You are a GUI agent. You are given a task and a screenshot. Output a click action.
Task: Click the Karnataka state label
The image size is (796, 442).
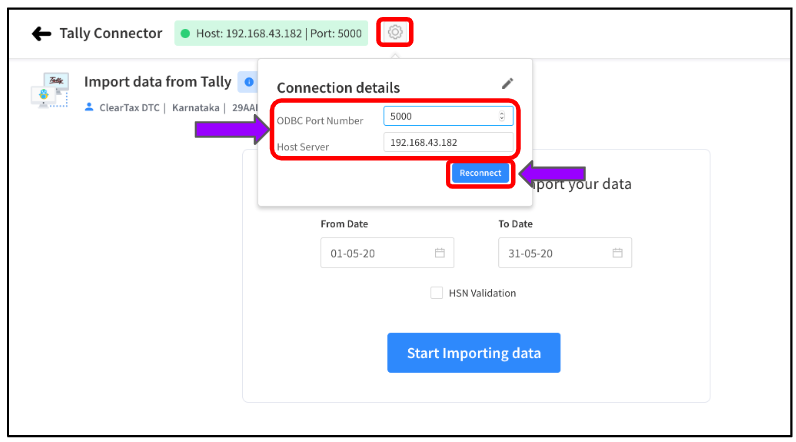tap(195, 108)
